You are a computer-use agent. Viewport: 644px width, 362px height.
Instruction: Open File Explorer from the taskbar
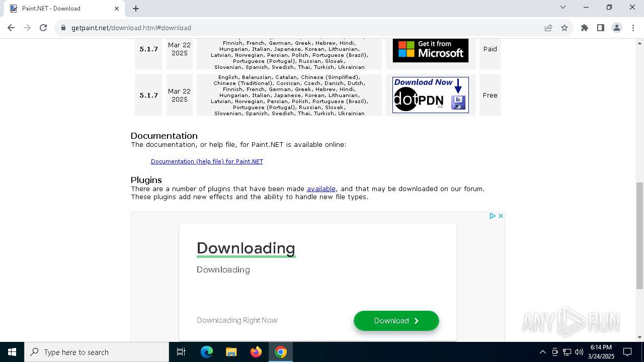(231, 352)
